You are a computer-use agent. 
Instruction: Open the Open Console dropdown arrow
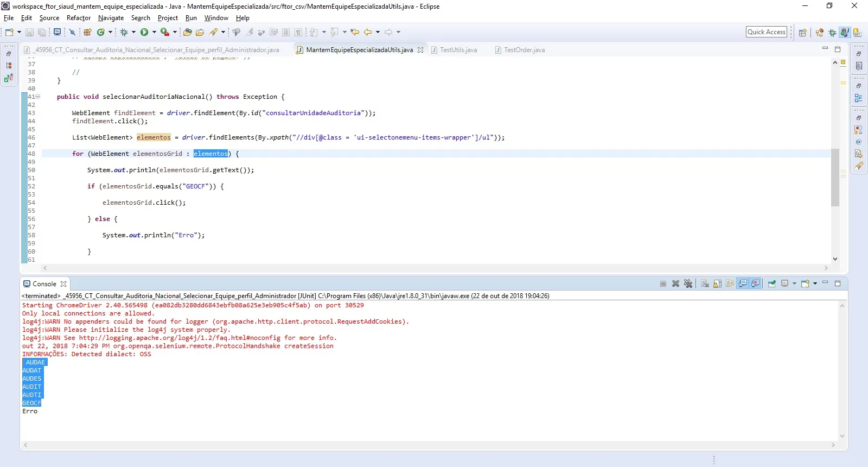[815, 283]
